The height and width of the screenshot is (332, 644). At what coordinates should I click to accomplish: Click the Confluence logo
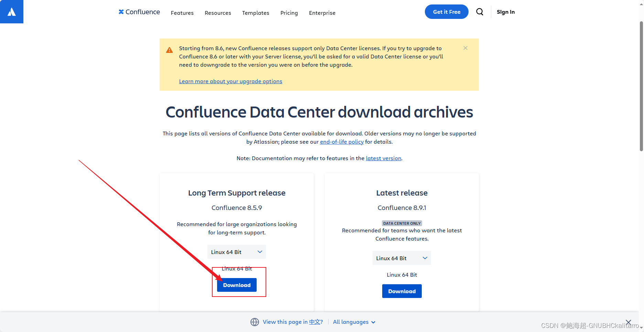pyautogui.click(x=139, y=12)
